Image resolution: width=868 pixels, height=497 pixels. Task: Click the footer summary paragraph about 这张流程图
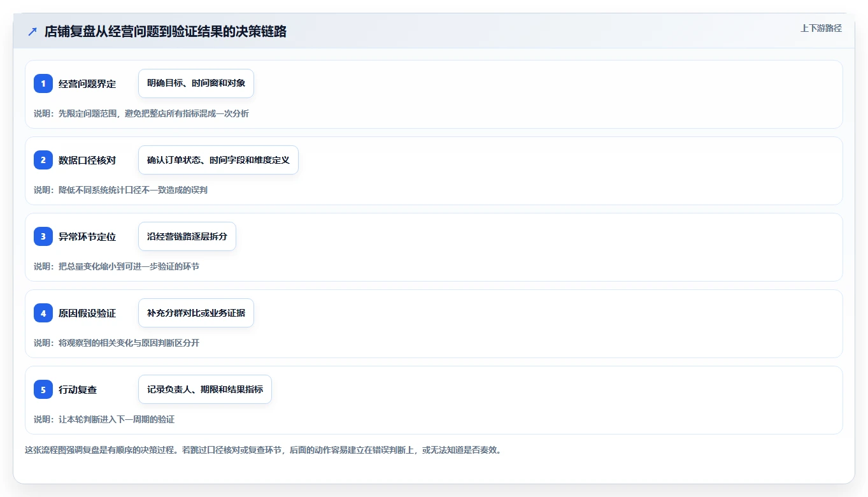[263, 450]
